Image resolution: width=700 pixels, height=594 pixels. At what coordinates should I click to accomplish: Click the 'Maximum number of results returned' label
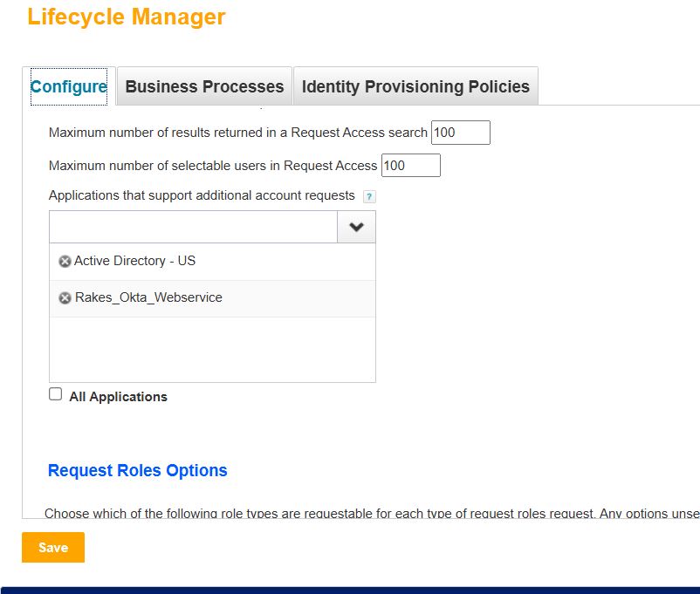click(238, 133)
